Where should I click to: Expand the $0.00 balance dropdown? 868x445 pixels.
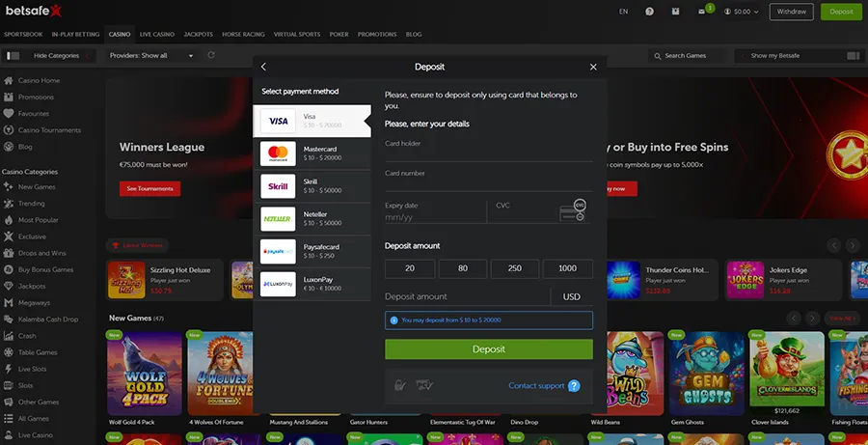(x=742, y=11)
